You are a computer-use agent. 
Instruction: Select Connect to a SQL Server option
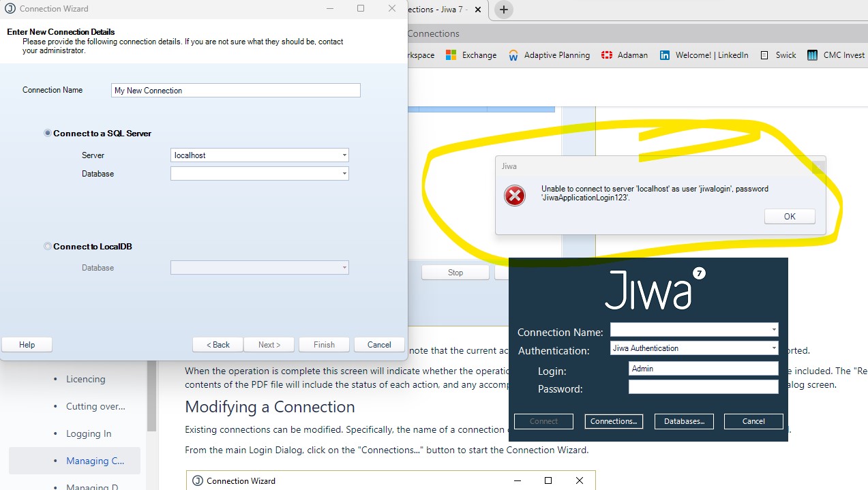[48, 134]
